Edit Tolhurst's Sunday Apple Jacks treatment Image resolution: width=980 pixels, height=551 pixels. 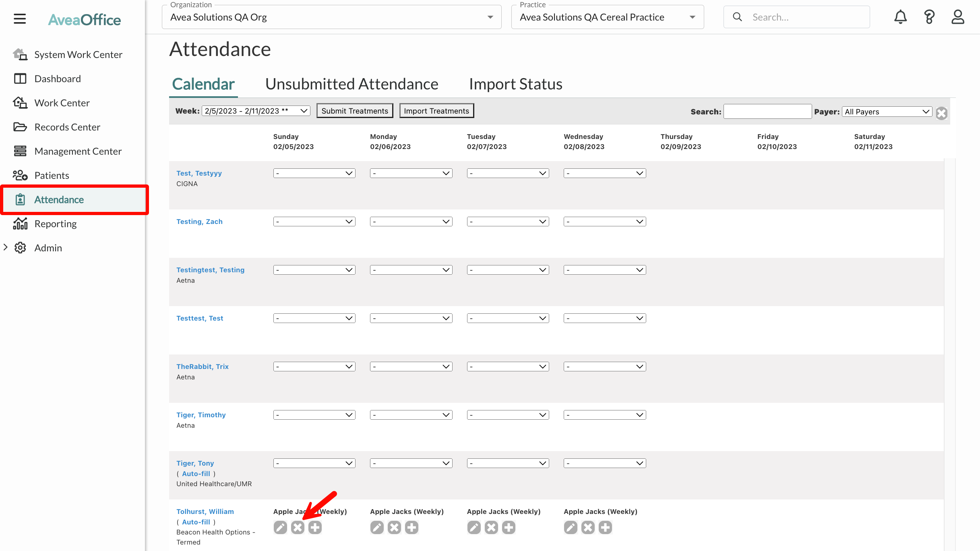point(280,527)
